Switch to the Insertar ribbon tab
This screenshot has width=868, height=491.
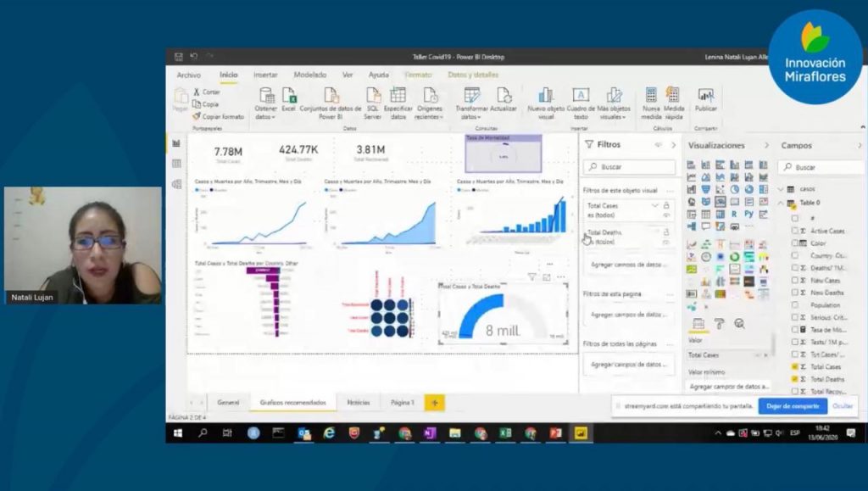click(265, 75)
